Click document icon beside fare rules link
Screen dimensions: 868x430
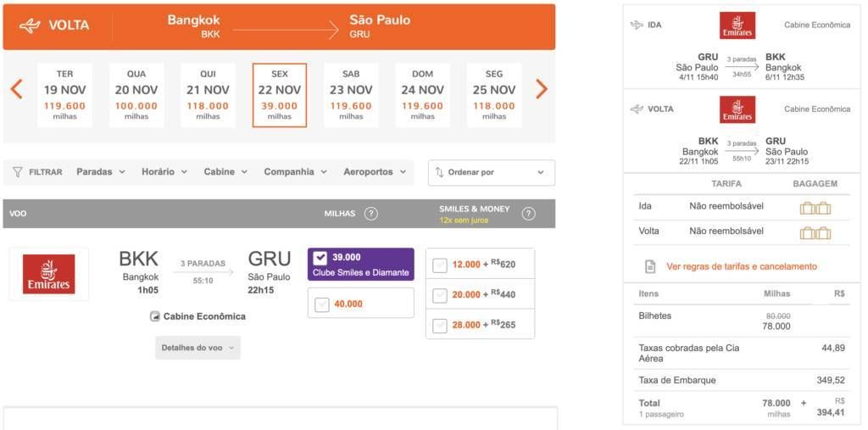point(650,266)
